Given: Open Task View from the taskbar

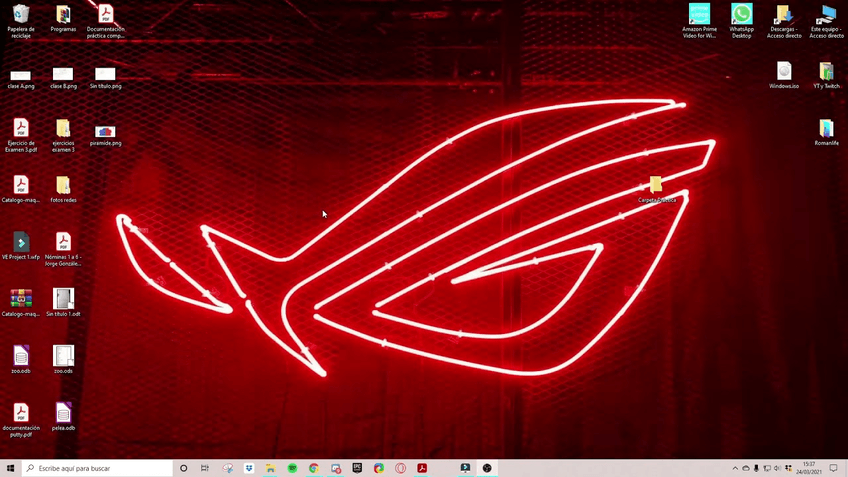Looking at the screenshot, I should [x=204, y=468].
